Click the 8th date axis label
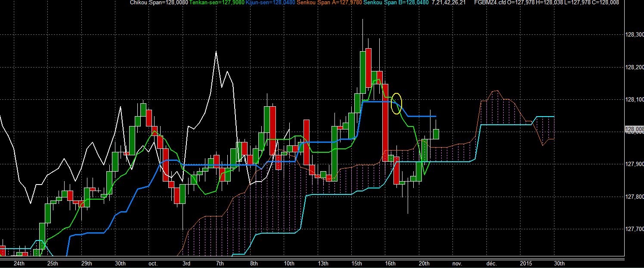This screenshot has width=644, height=268. [x=254, y=263]
